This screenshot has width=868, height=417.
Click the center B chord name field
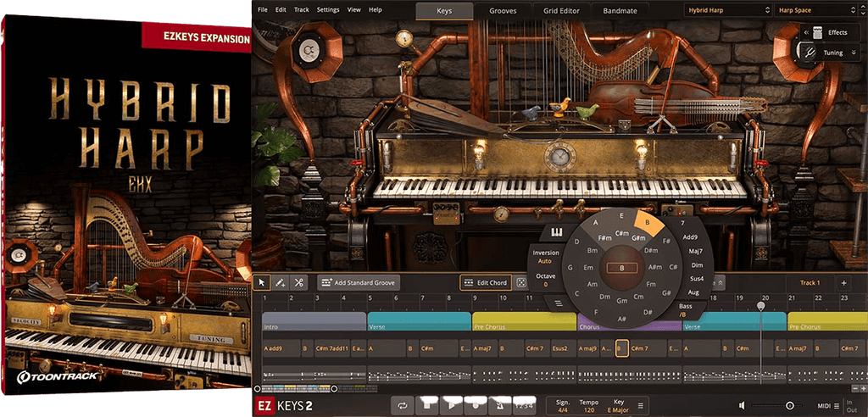pos(621,268)
